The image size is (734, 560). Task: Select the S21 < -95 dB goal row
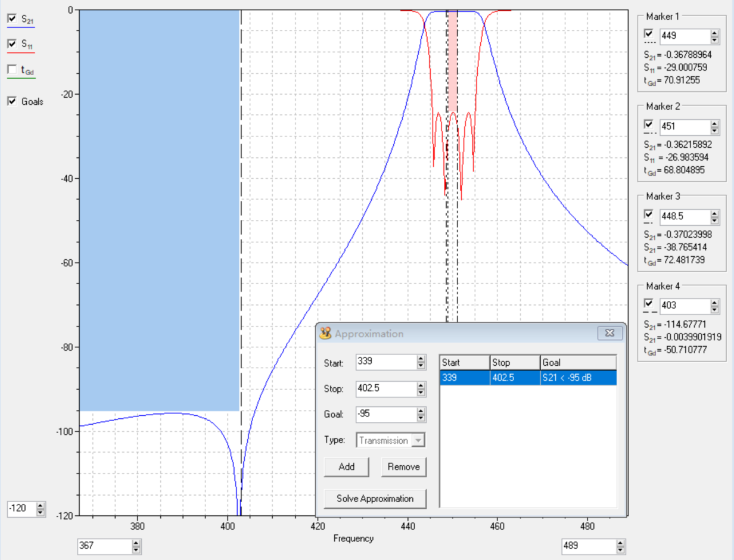click(x=527, y=378)
